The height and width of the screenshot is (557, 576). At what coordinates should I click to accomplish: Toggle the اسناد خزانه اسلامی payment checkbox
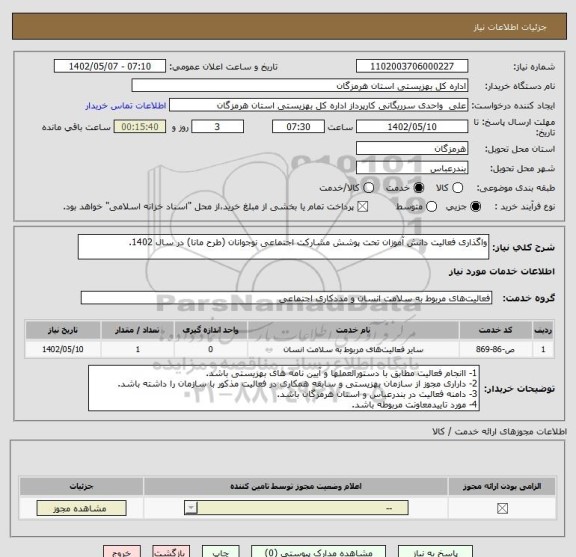click(x=363, y=207)
